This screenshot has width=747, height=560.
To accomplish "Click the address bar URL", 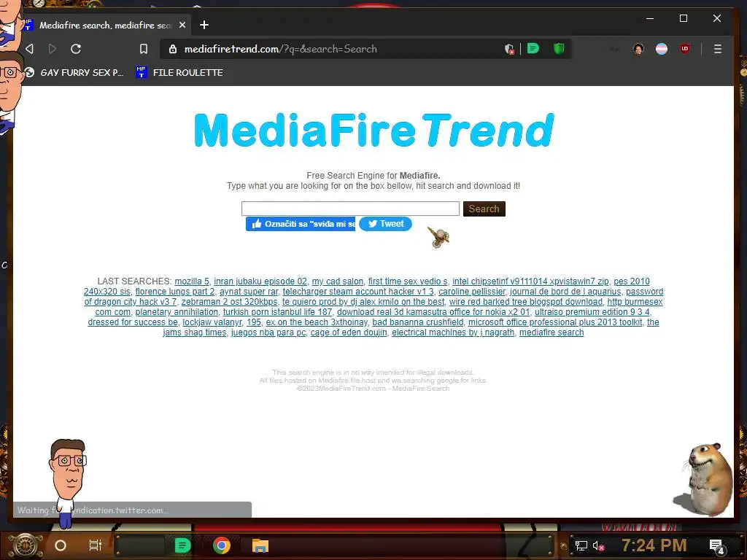I will [x=281, y=49].
